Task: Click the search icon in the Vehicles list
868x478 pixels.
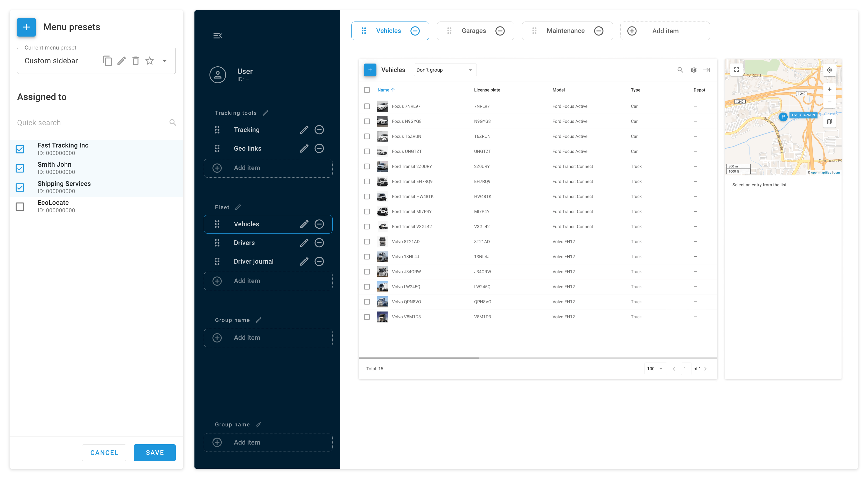Action: point(680,69)
